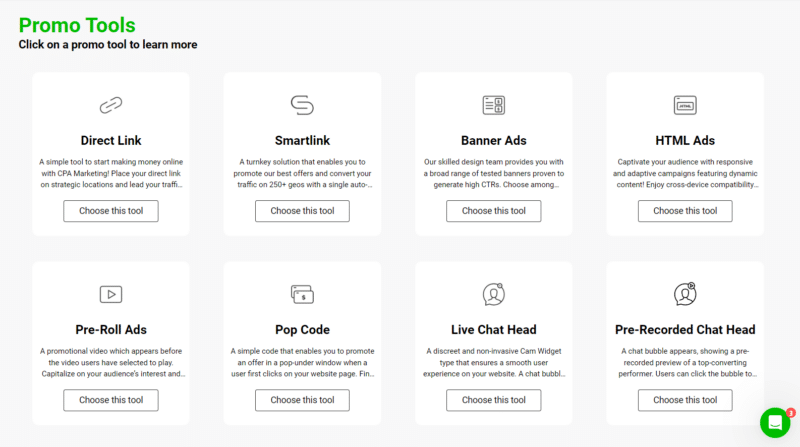The image size is (800, 447).
Task: Choose this tool for Direct Link
Action: coord(110,211)
